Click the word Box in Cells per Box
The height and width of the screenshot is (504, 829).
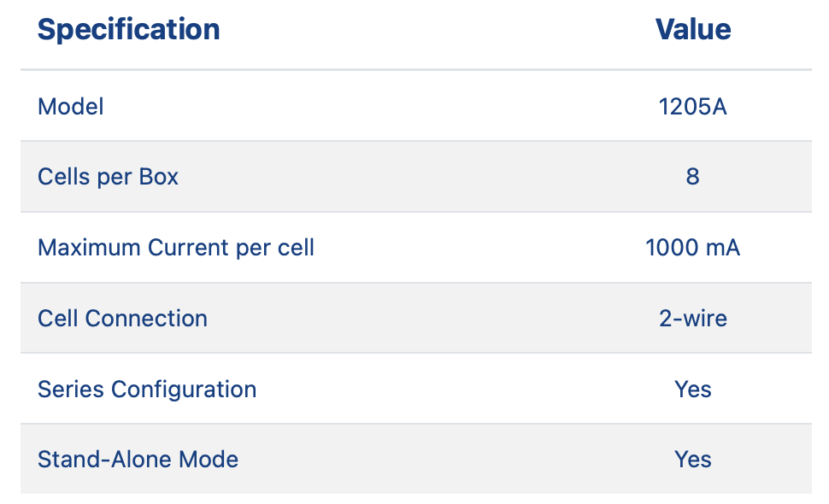(158, 177)
